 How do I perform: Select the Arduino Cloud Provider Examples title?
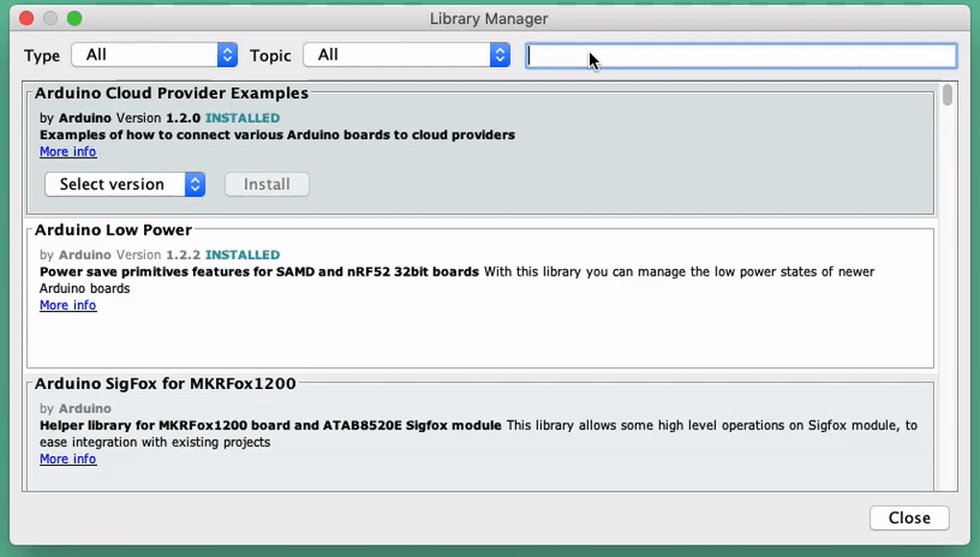171,93
